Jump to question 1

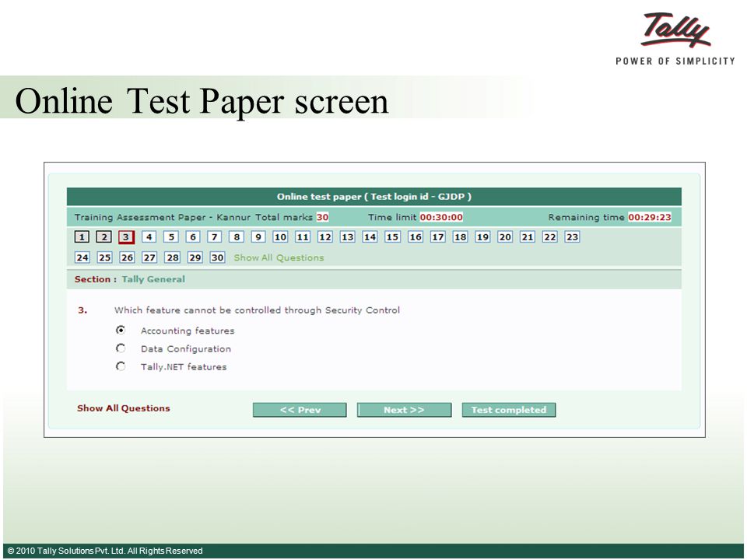point(82,236)
